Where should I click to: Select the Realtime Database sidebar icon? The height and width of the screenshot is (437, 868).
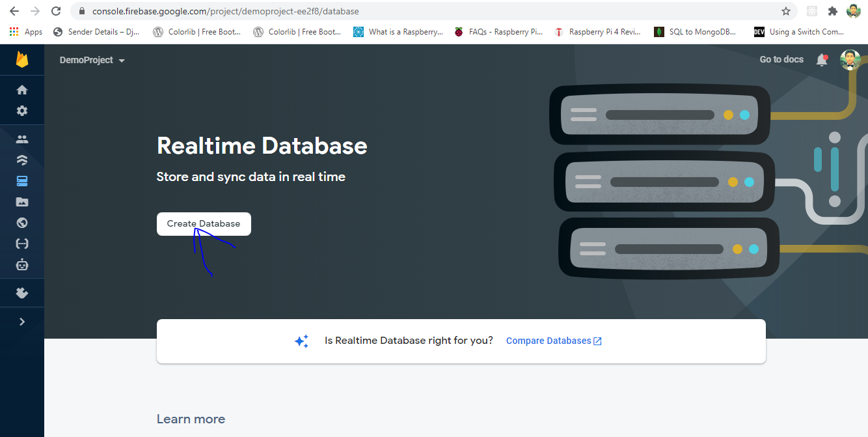pyautogui.click(x=22, y=181)
